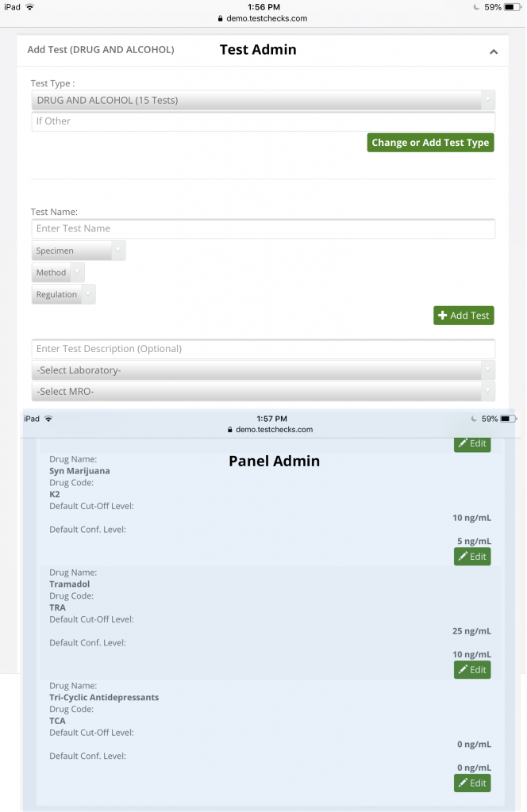The height and width of the screenshot is (812, 527).
Task: Click the topmost partially visible Edit button
Action: point(472,444)
